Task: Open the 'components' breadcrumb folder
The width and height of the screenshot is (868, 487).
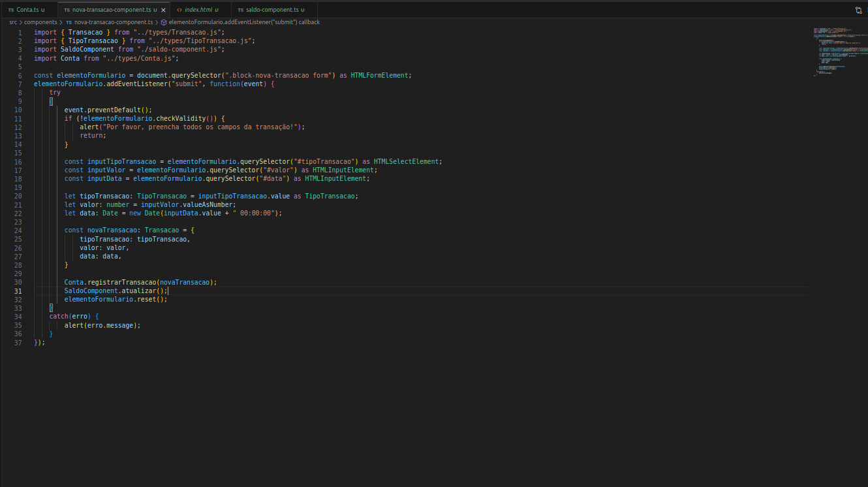Action: click(40, 22)
